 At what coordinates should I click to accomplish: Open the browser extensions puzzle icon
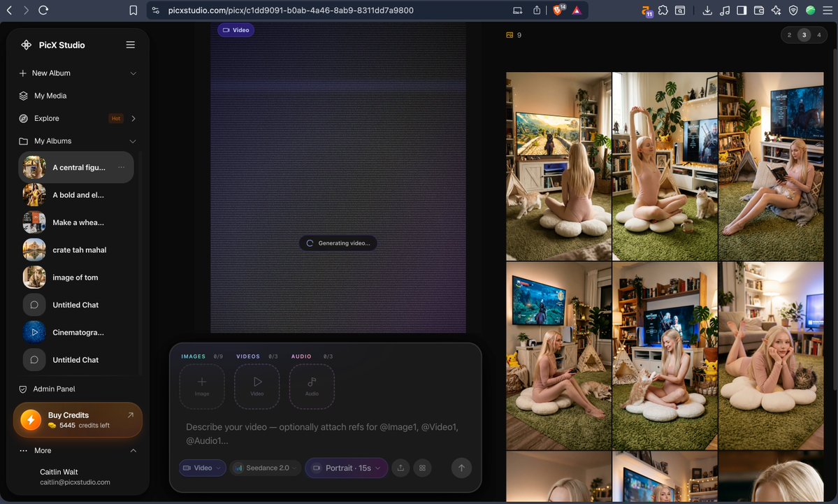tap(663, 10)
